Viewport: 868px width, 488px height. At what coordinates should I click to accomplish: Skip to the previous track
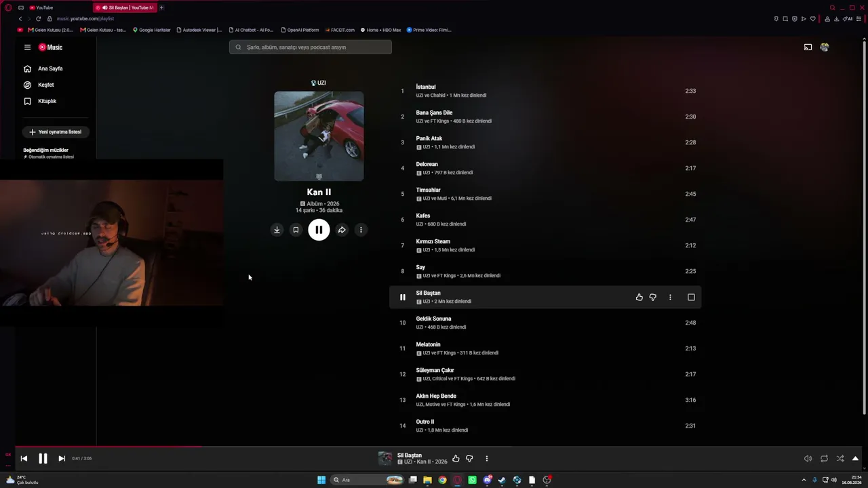(x=24, y=459)
